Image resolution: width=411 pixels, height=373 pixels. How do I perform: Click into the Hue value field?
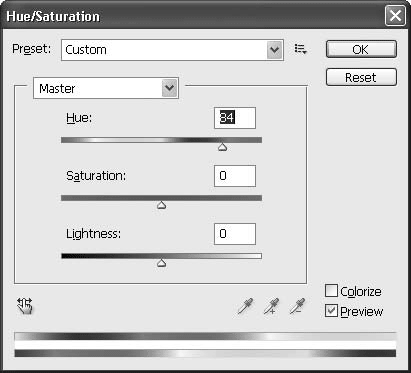coord(235,118)
